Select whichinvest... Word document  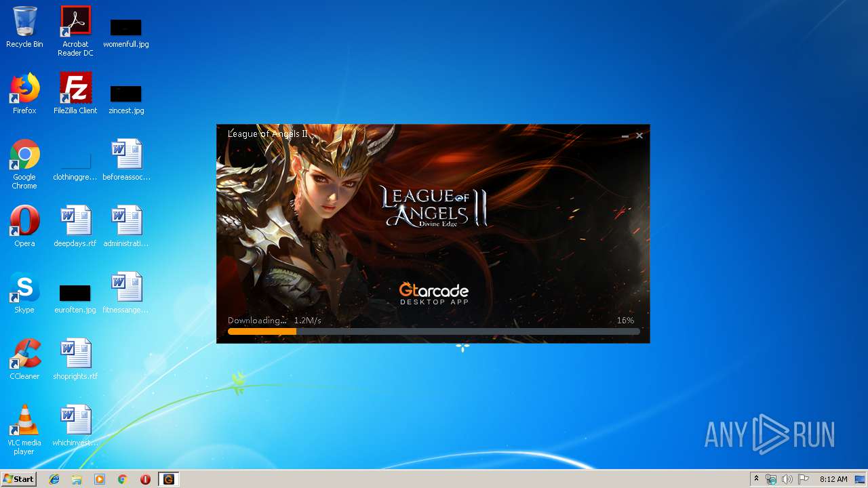click(x=75, y=426)
